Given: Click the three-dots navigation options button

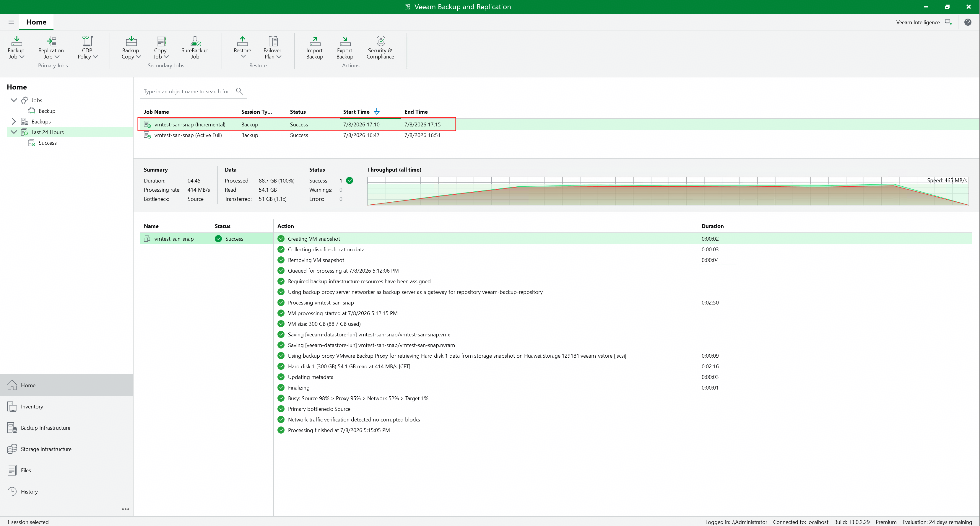Looking at the screenshot, I should coord(126,509).
